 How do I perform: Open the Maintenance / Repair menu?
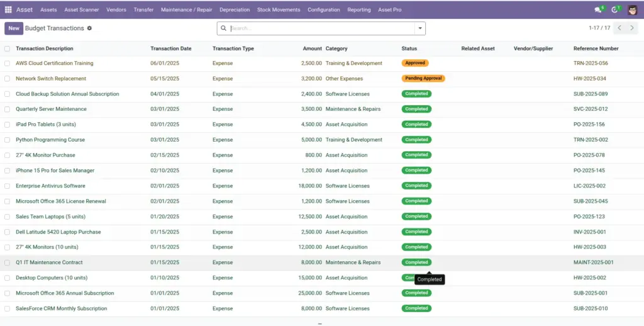[x=186, y=9]
